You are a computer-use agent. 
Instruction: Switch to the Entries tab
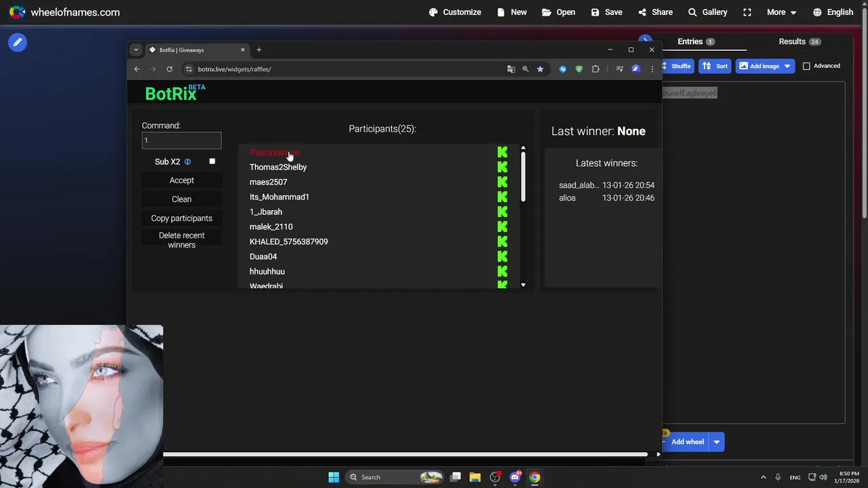(x=696, y=41)
